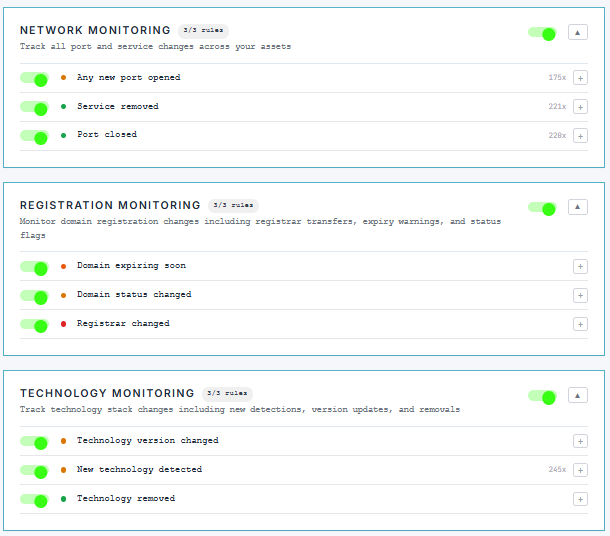Click rules badge beside Registration Monitoring
Viewport: 610px width, 536px height.
[233, 206]
